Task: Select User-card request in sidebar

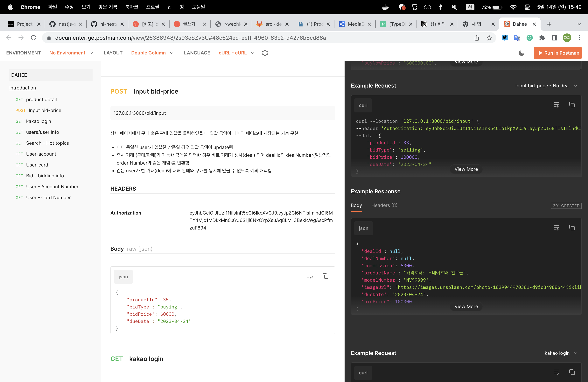Action: [x=37, y=165]
